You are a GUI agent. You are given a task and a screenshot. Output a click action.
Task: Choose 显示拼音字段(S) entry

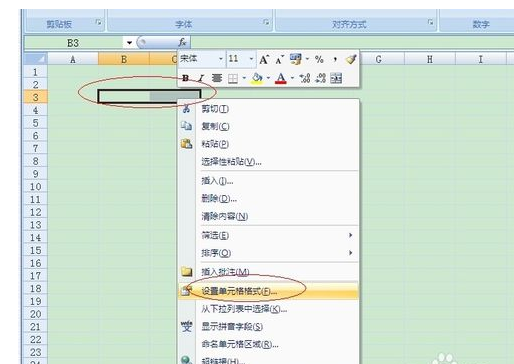pyautogui.click(x=269, y=327)
